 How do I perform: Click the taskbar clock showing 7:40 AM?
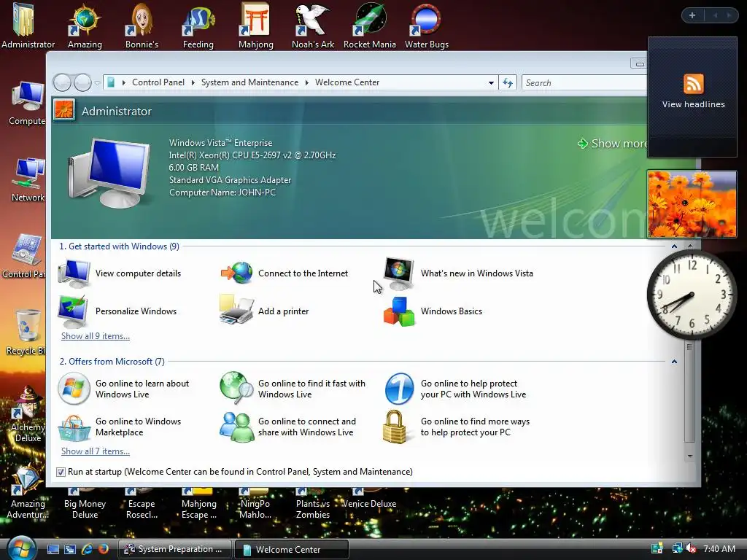[719, 549]
